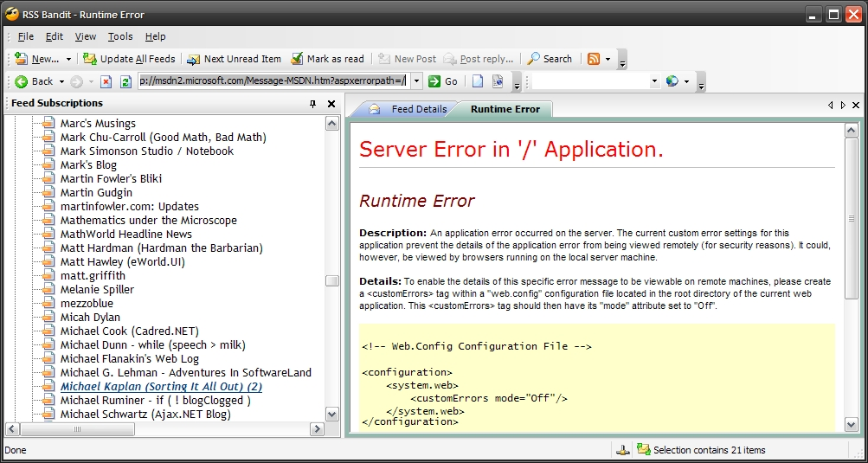
Task: Open Search from the toolbar
Action: pos(550,59)
